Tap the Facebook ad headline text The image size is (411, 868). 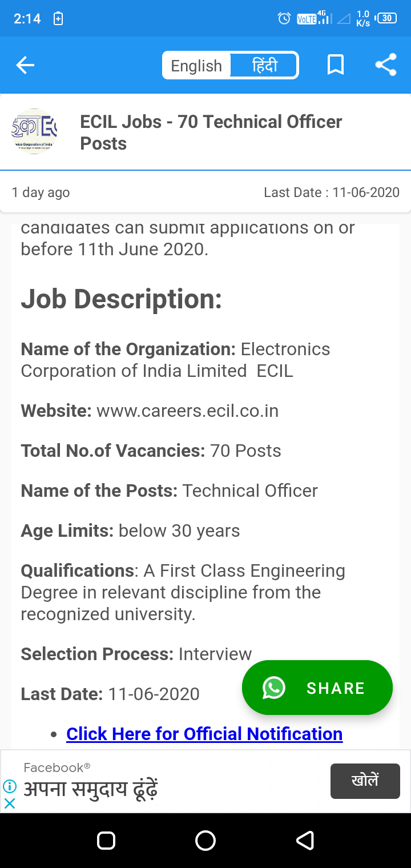click(90, 790)
